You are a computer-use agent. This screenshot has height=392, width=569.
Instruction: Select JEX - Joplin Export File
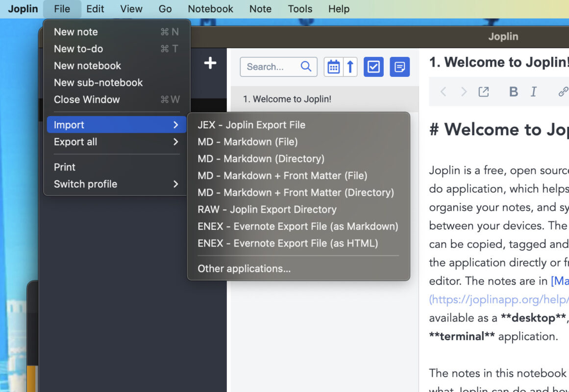click(x=251, y=125)
